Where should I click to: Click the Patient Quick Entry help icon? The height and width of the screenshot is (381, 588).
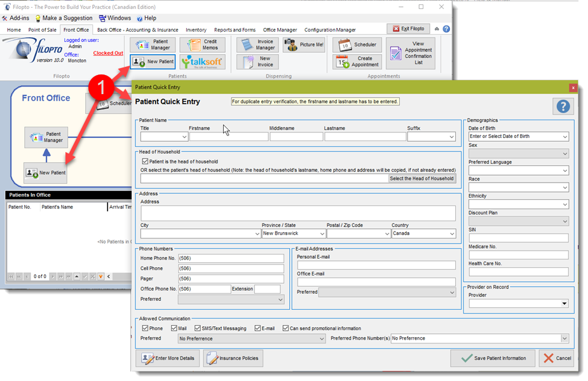click(563, 106)
